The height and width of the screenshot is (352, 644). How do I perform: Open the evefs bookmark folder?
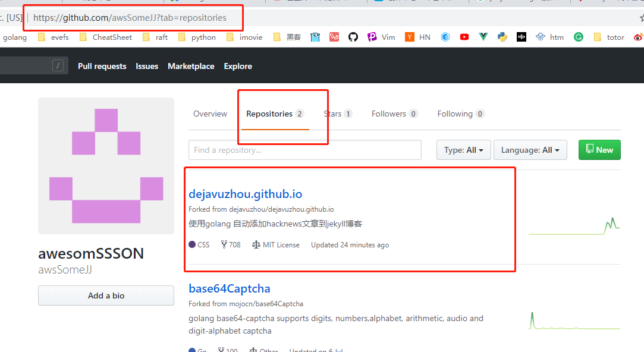click(x=53, y=37)
